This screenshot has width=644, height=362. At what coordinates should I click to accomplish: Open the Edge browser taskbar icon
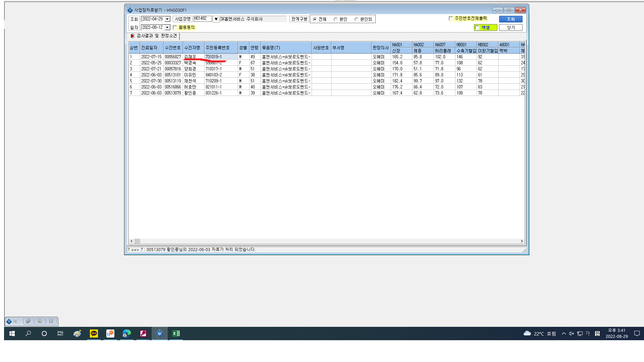tap(126, 333)
